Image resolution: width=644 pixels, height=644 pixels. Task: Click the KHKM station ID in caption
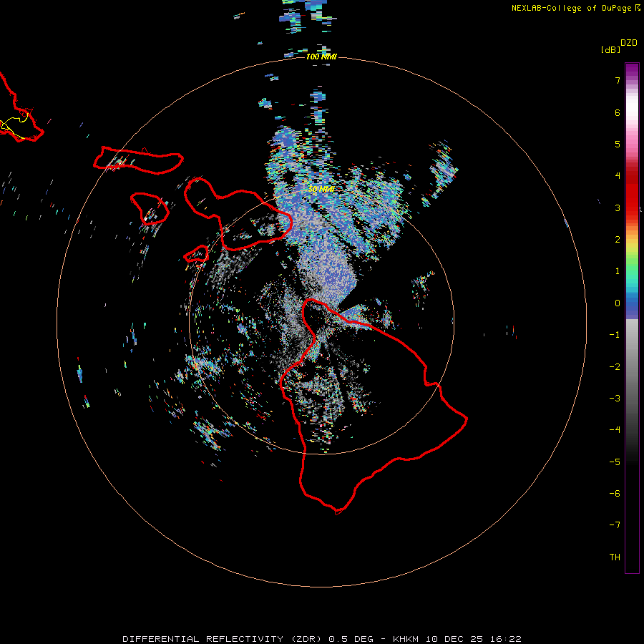(406, 639)
